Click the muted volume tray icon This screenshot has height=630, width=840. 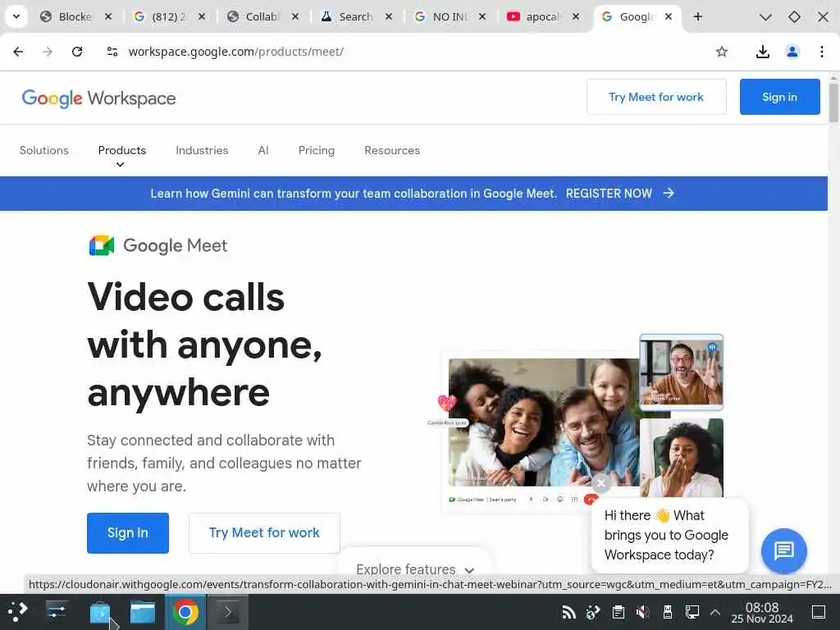click(x=643, y=612)
